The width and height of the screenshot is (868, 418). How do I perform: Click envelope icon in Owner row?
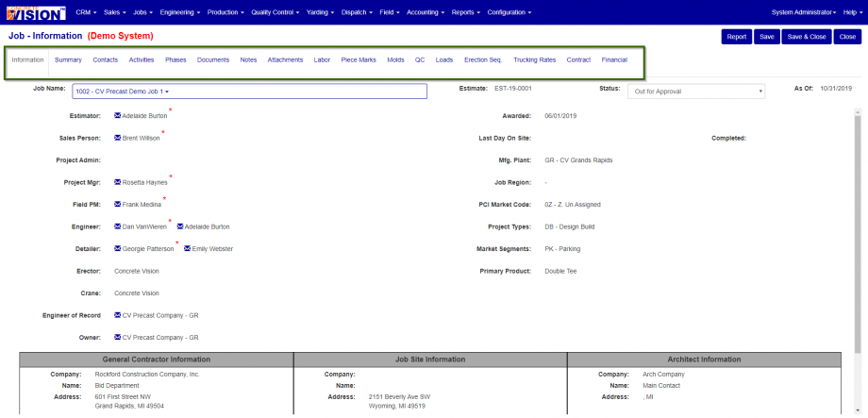117,337
